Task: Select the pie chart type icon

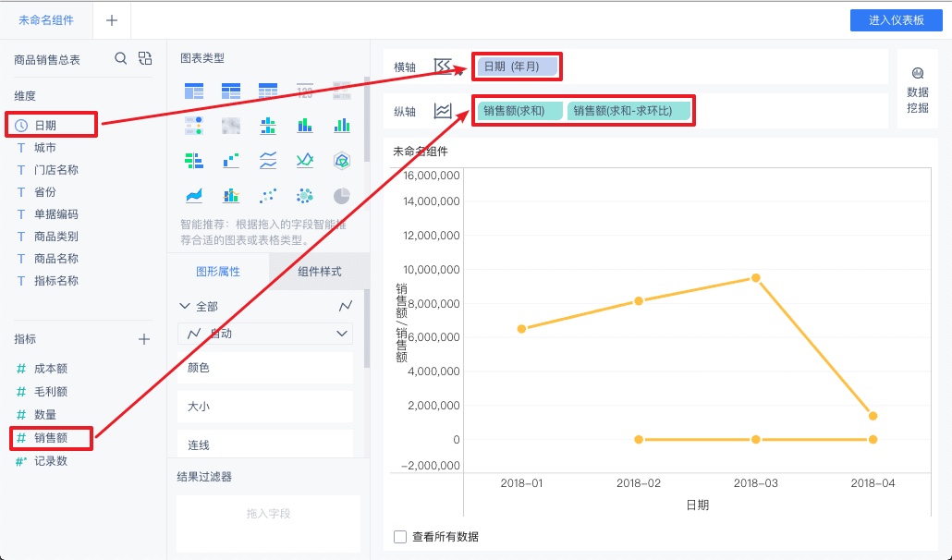Action: (342, 195)
